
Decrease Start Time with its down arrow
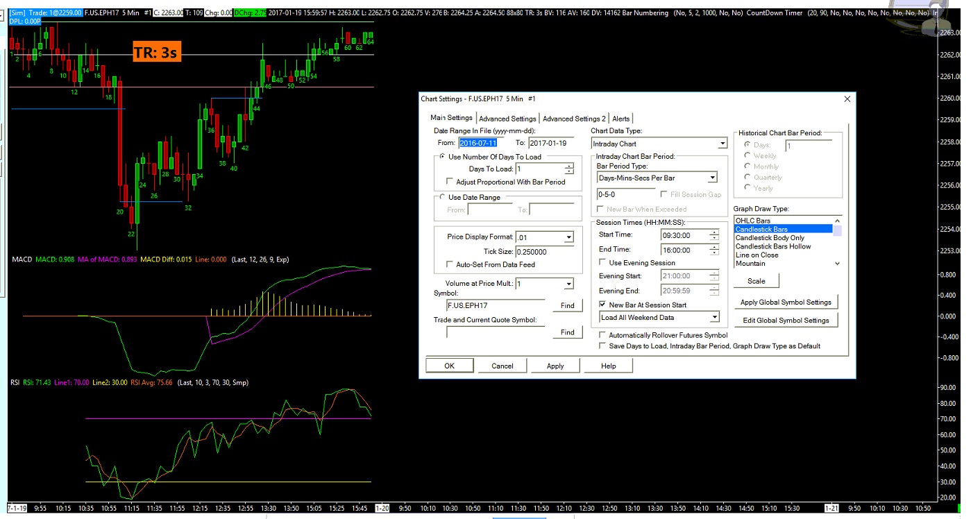tap(714, 237)
